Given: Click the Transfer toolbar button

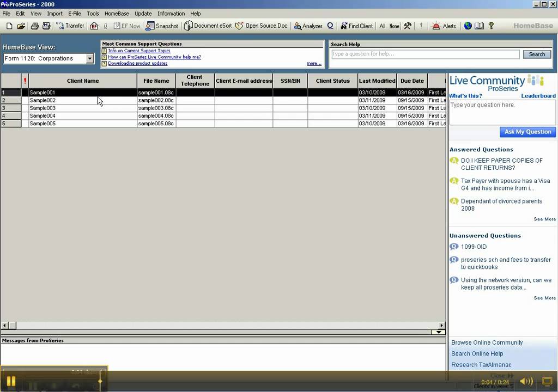Looking at the screenshot, I should coord(70,26).
